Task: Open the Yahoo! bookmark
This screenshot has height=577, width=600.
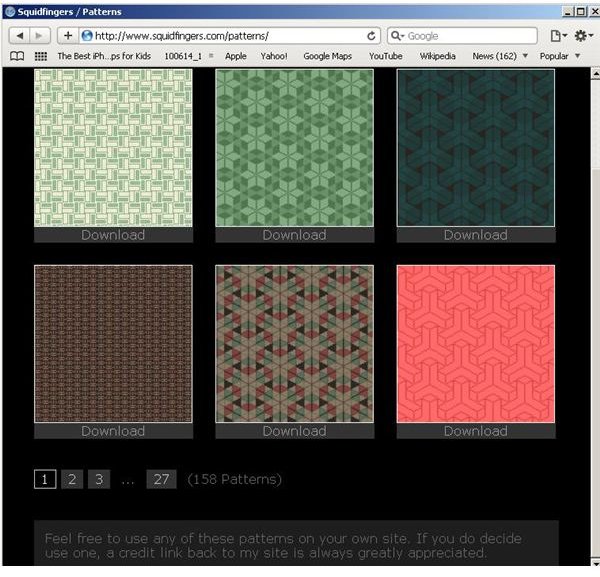Action: pos(274,56)
